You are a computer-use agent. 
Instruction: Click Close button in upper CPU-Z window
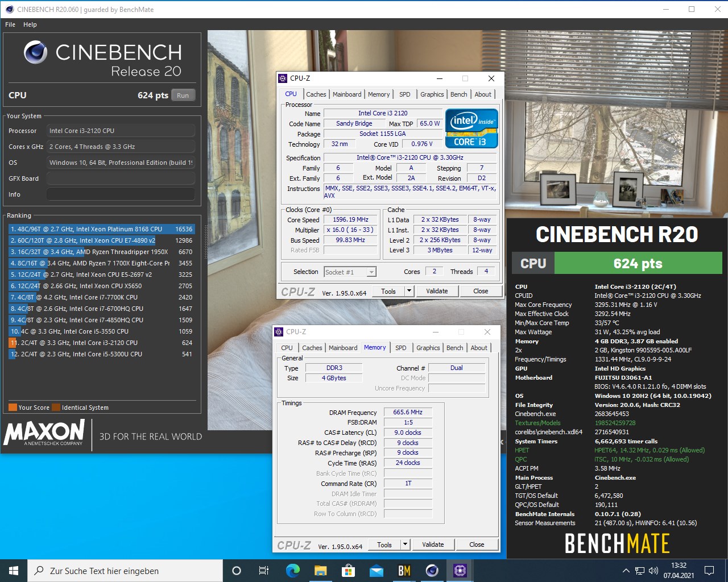click(481, 291)
